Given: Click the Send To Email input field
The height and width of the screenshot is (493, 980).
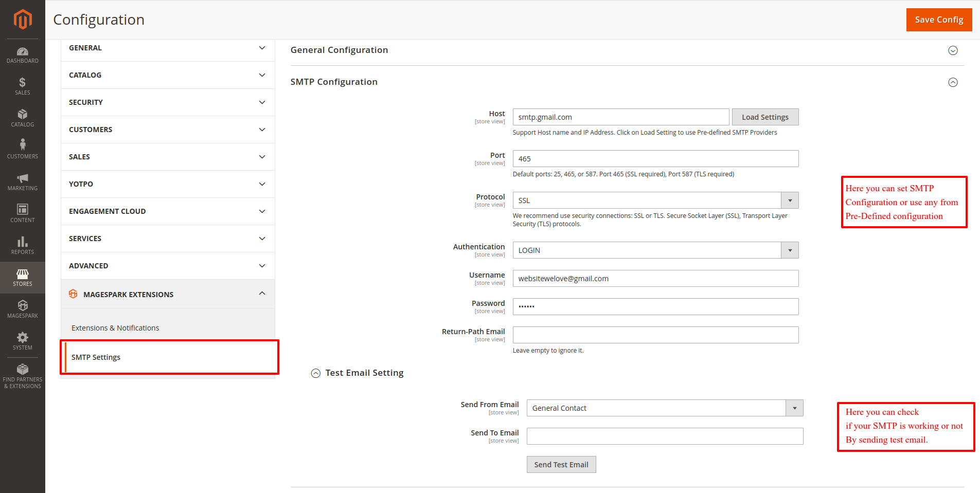Looking at the screenshot, I should (665, 436).
